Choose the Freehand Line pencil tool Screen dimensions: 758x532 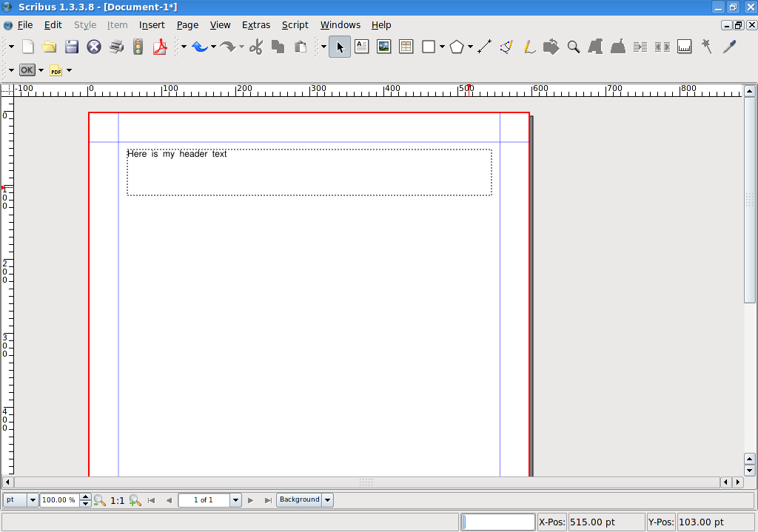pos(529,47)
